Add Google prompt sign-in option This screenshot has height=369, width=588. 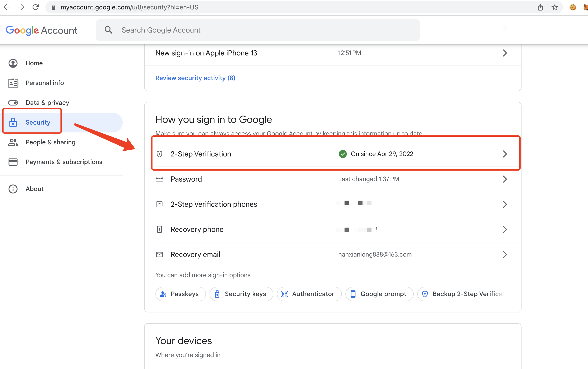point(380,294)
